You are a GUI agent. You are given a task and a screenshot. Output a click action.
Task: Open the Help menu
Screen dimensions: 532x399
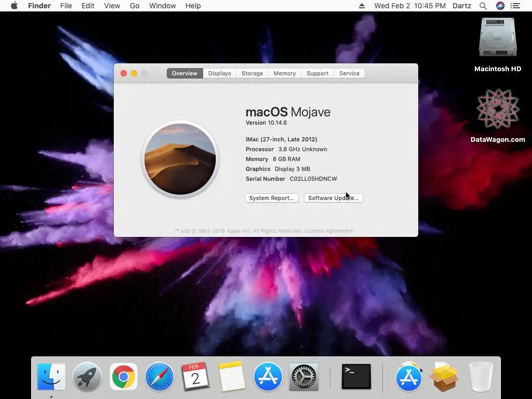coord(193,6)
